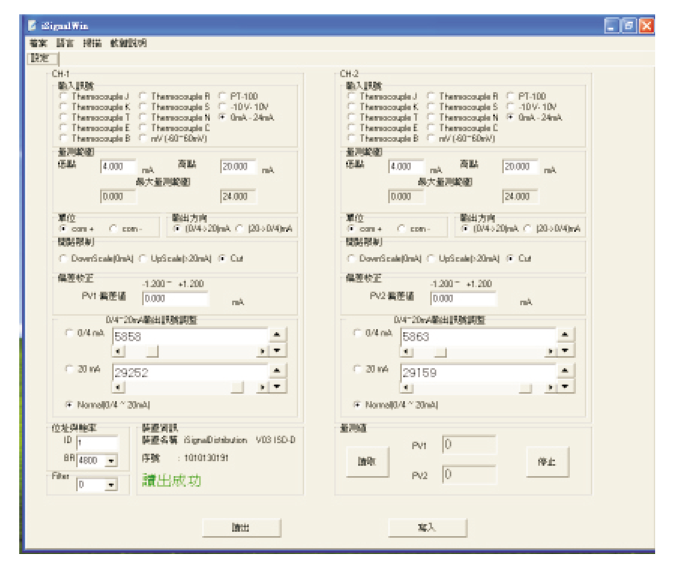Click the CH-2 20 mA value field 29159
Screen dimensions: 679x577
pyautogui.click(x=478, y=373)
